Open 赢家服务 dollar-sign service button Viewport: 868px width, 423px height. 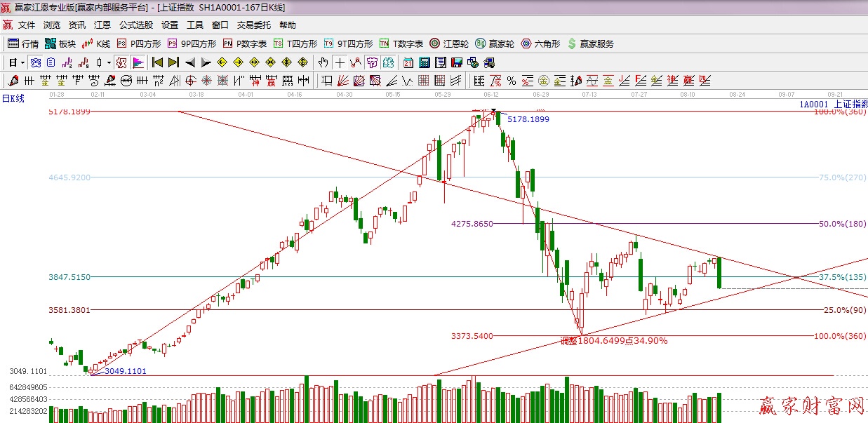(591, 43)
